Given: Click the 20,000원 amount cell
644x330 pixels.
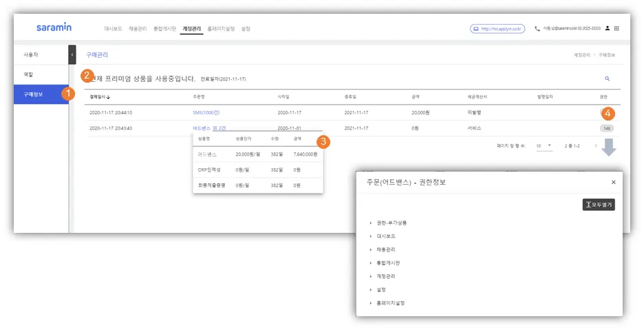Looking at the screenshot, I should [420, 112].
